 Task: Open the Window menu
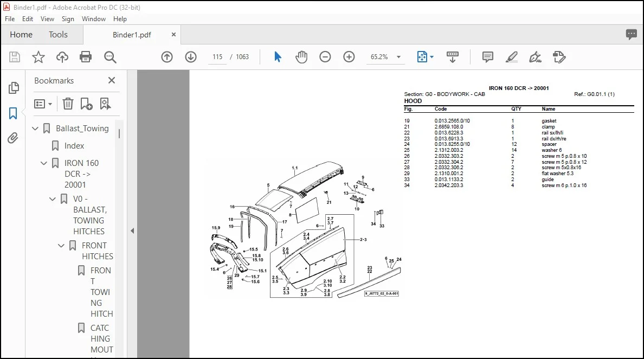[x=94, y=19]
